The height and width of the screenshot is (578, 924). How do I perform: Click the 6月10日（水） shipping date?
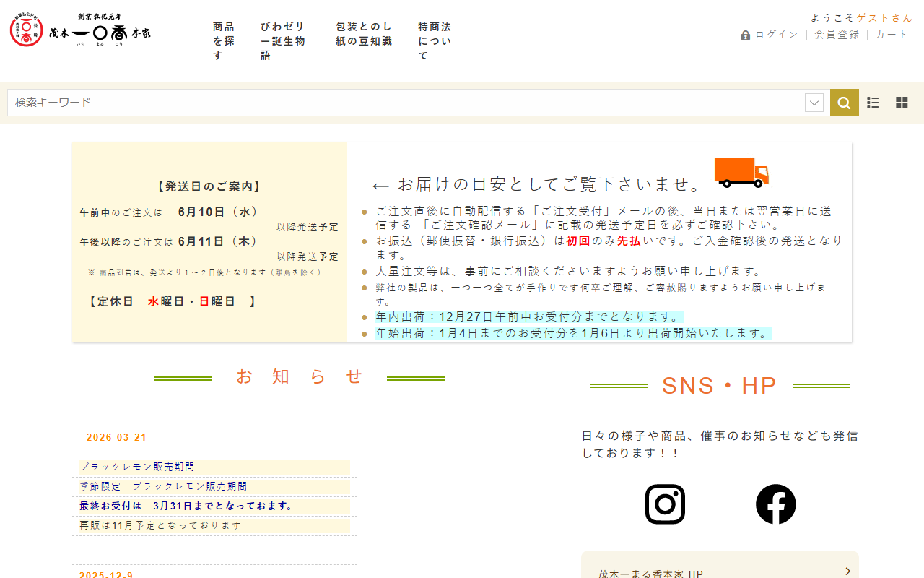(x=219, y=212)
